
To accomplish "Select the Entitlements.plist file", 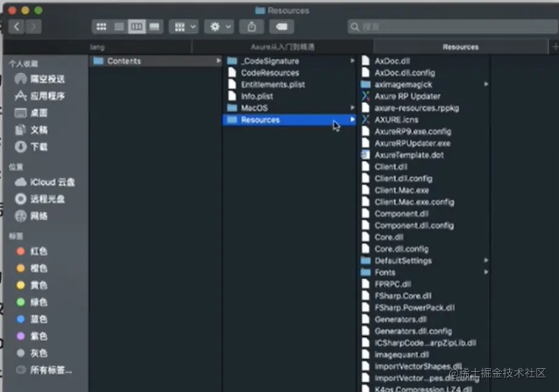I will click(289, 84).
